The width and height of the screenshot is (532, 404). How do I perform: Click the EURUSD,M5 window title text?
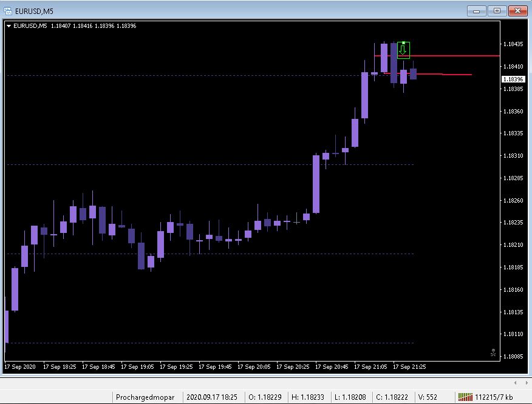click(x=34, y=11)
